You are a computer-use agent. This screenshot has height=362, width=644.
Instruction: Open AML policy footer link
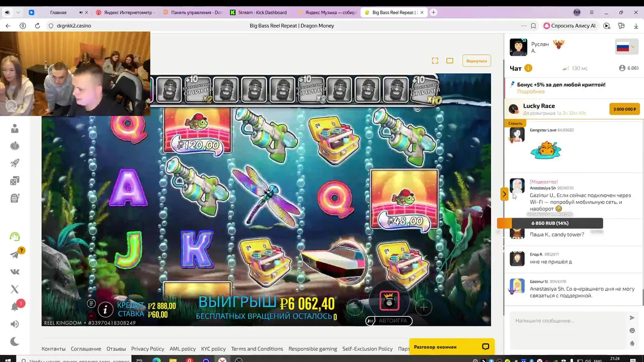(183, 349)
